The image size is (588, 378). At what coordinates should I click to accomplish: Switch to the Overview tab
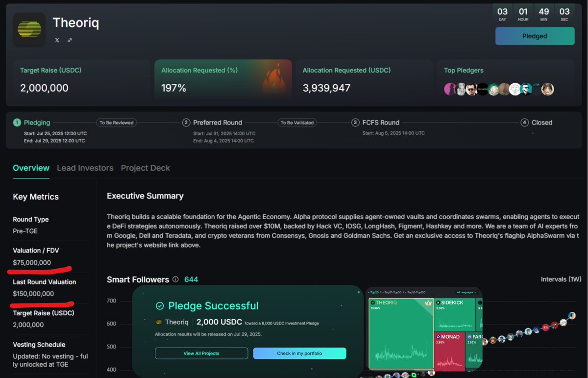31,168
